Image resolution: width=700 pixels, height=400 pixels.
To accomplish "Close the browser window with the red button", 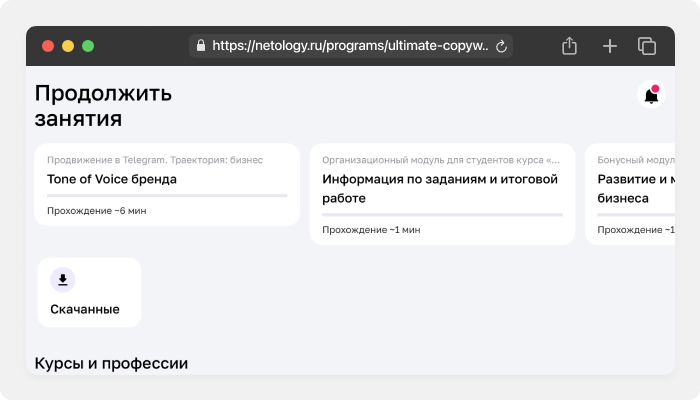I will (47, 46).
